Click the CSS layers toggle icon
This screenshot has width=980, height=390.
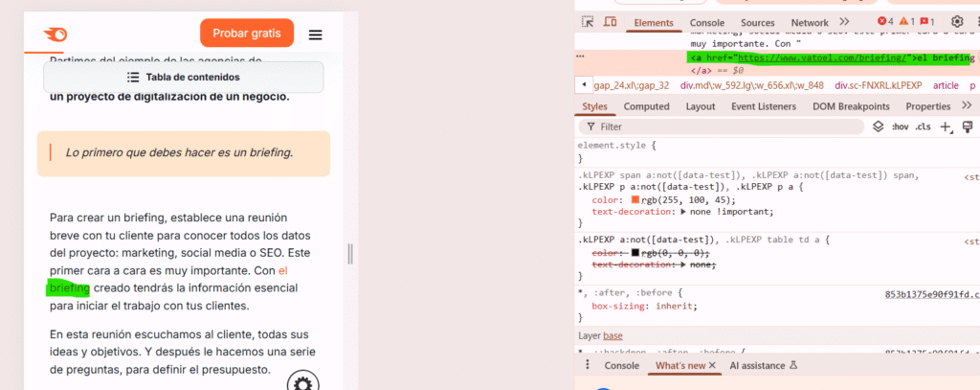[x=878, y=126]
